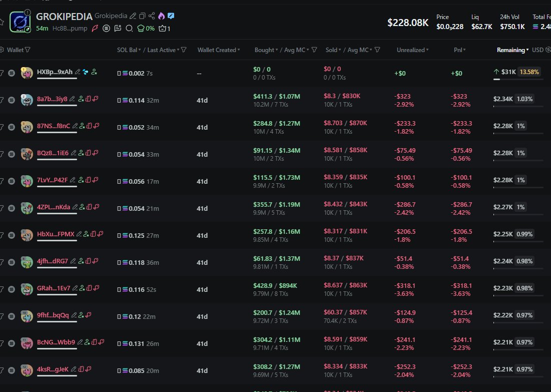Viewport: 551px width, 392px height.
Task: Click the crown icon showing 1
Action: pyautogui.click(x=165, y=29)
